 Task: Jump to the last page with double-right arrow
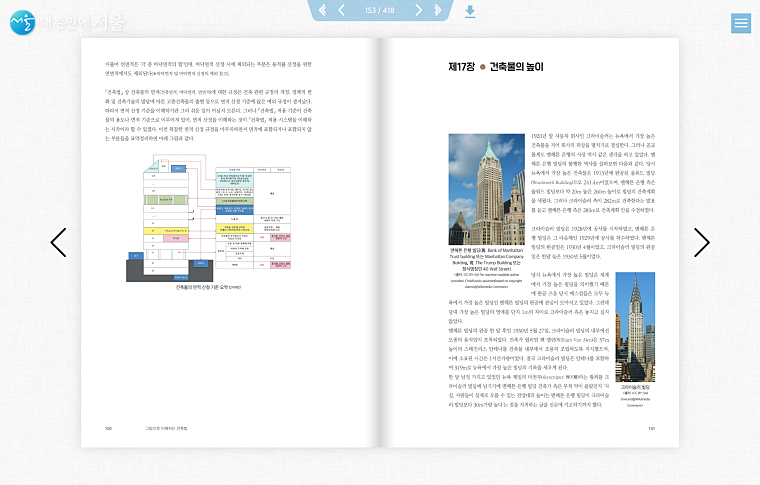click(438, 10)
